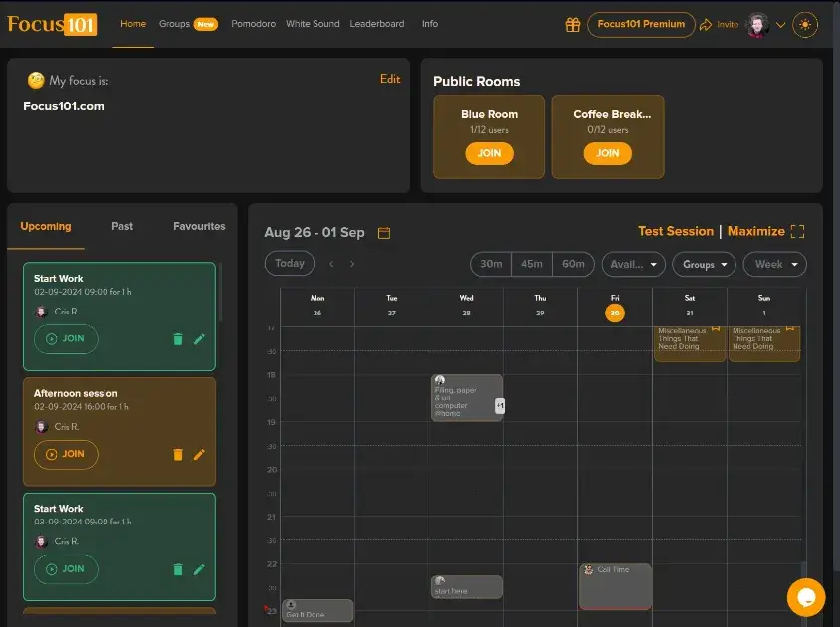Expand the availability filter dropdown

coord(633,264)
